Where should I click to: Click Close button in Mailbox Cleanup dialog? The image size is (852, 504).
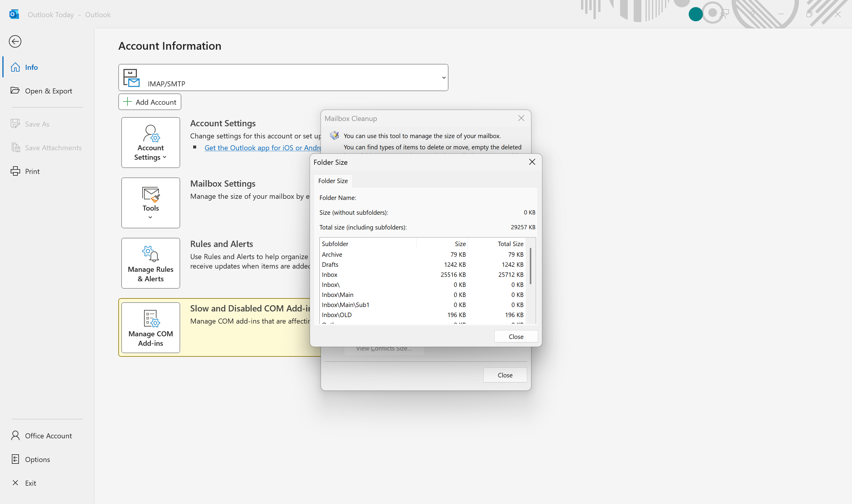pyautogui.click(x=505, y=375)
